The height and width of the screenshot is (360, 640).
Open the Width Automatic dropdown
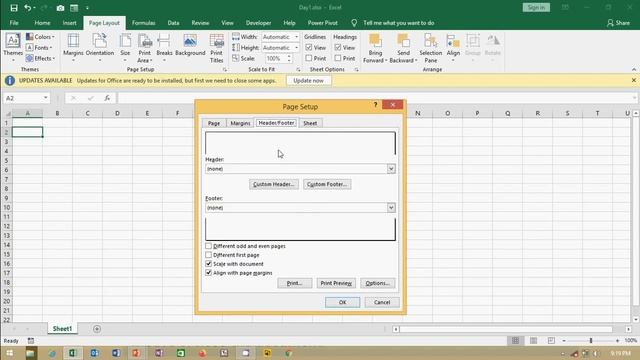[296, 37]
